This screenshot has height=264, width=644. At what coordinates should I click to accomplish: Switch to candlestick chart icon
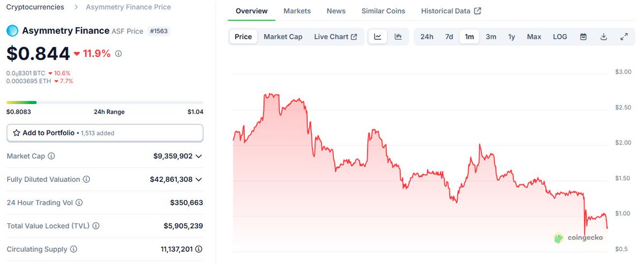[x=398, y=36]
